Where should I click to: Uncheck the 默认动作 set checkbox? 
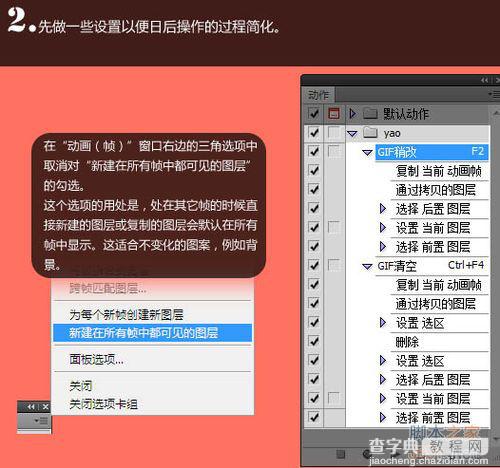314,113
